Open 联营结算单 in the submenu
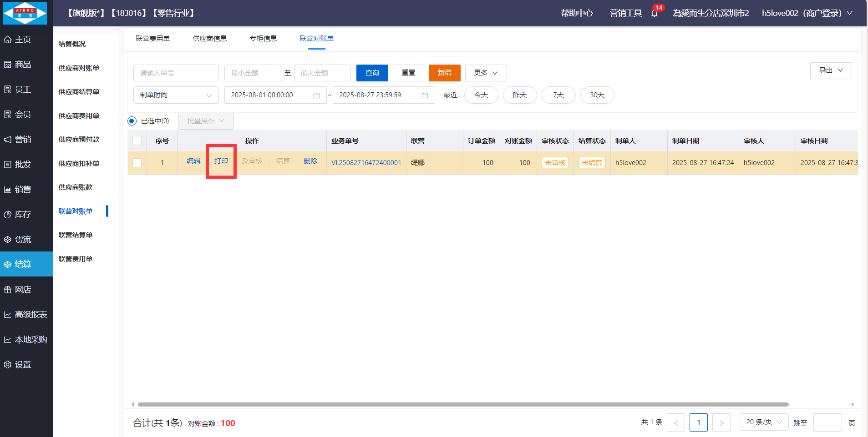The height and width of the screenshot is (437, 868). point(76,235)
